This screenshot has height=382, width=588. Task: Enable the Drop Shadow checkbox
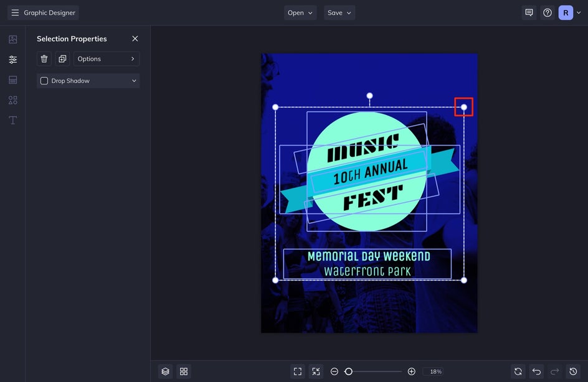tap(44, 81)
